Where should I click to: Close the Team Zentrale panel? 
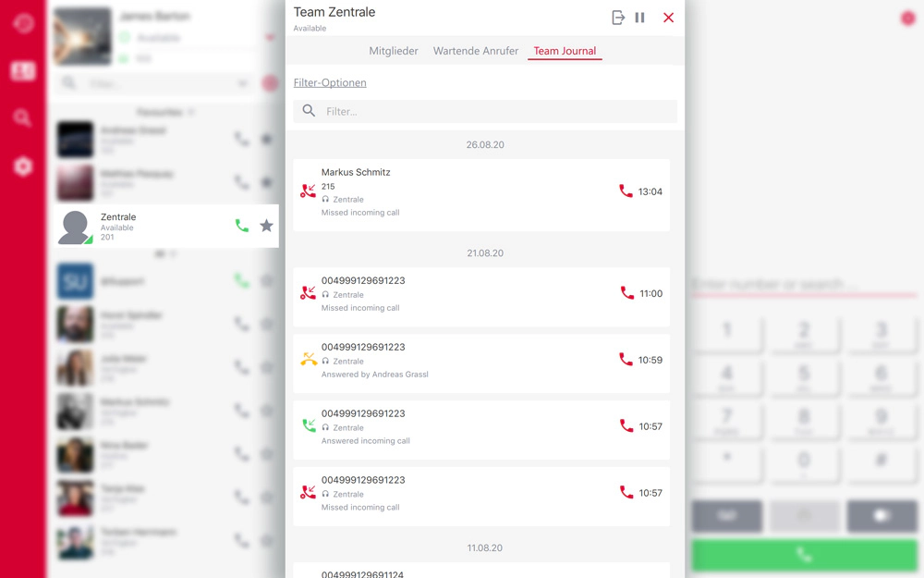pos(668,18)
